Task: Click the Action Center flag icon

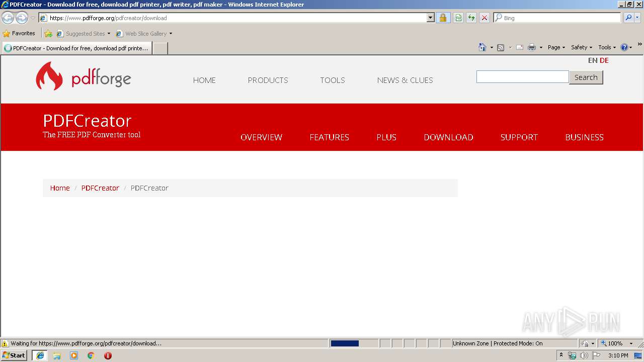Action: click(x=596, y=355)
